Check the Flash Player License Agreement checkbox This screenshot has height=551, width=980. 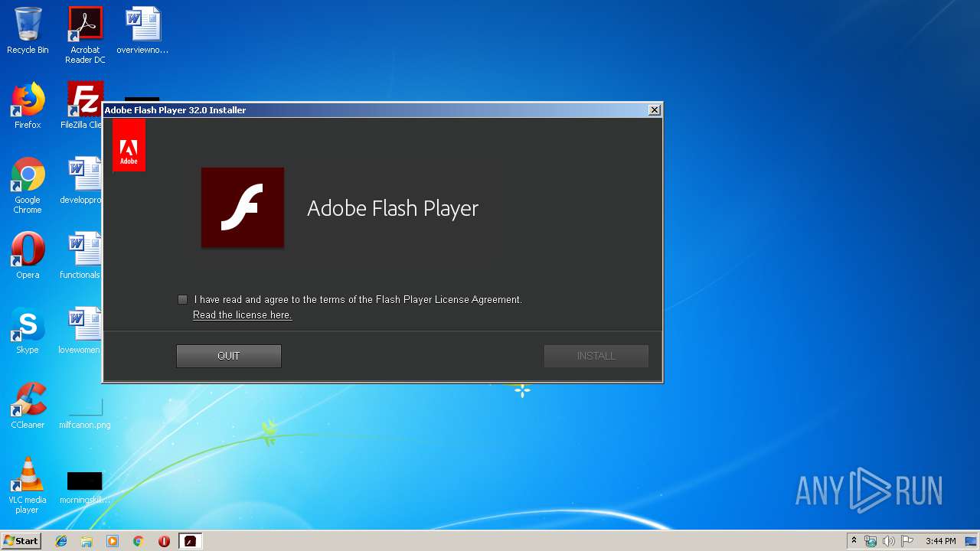[x=182, y=299]
